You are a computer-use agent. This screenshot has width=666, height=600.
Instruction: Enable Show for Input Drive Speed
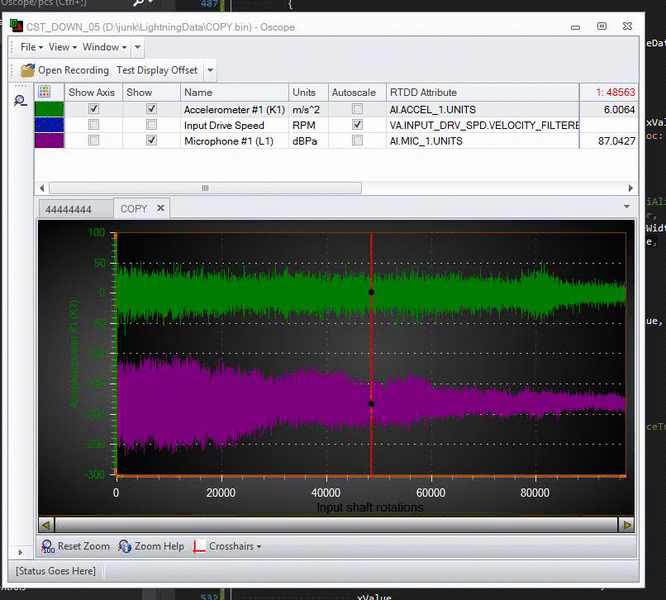click(152, 125)
